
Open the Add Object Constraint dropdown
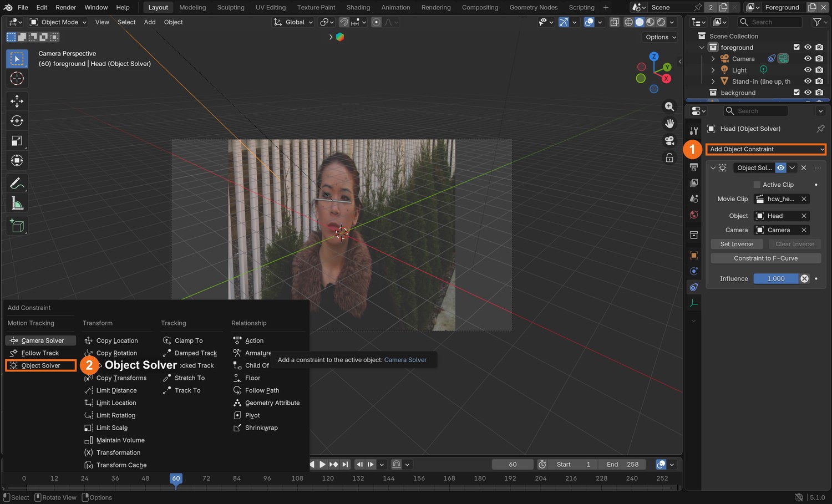[x=766, y=149]
